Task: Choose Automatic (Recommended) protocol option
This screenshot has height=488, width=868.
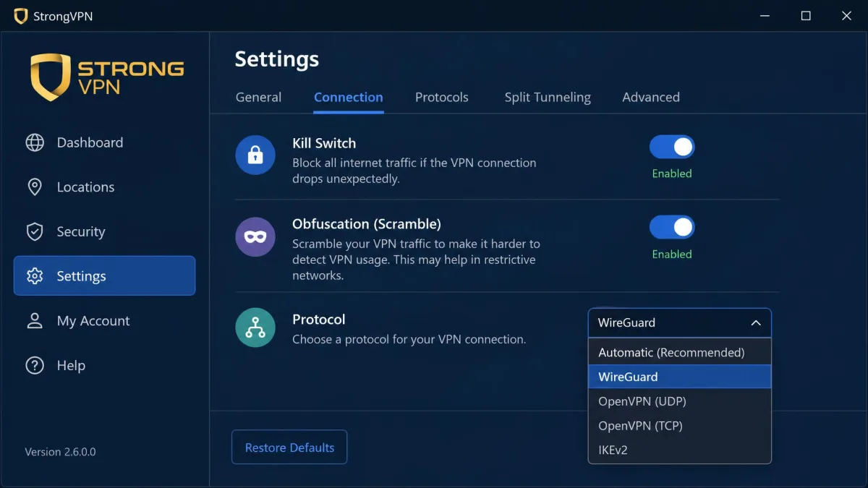Action: tap(680, 352)
